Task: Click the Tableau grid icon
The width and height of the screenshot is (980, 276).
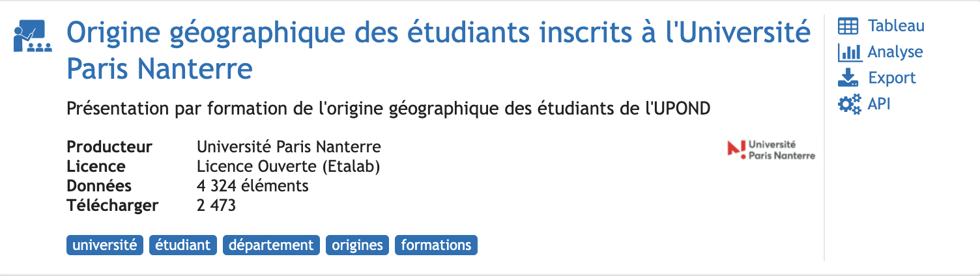Action: [848, 26]
